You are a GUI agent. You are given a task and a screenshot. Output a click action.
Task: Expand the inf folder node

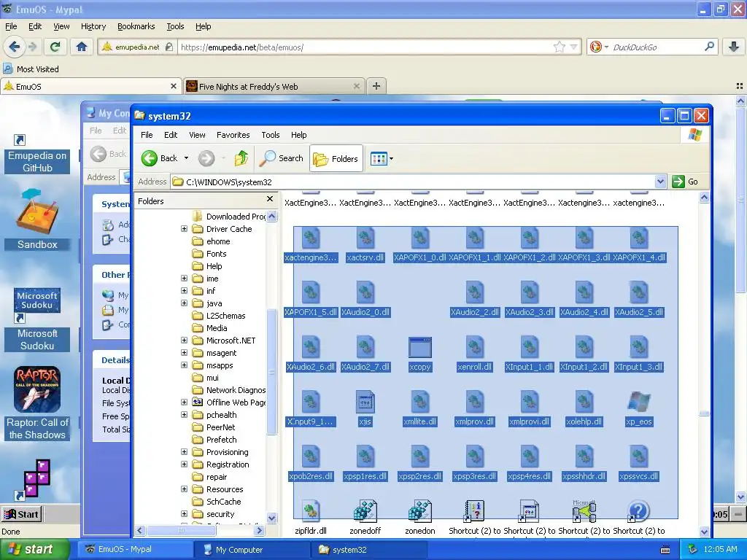tap(184, 290)
